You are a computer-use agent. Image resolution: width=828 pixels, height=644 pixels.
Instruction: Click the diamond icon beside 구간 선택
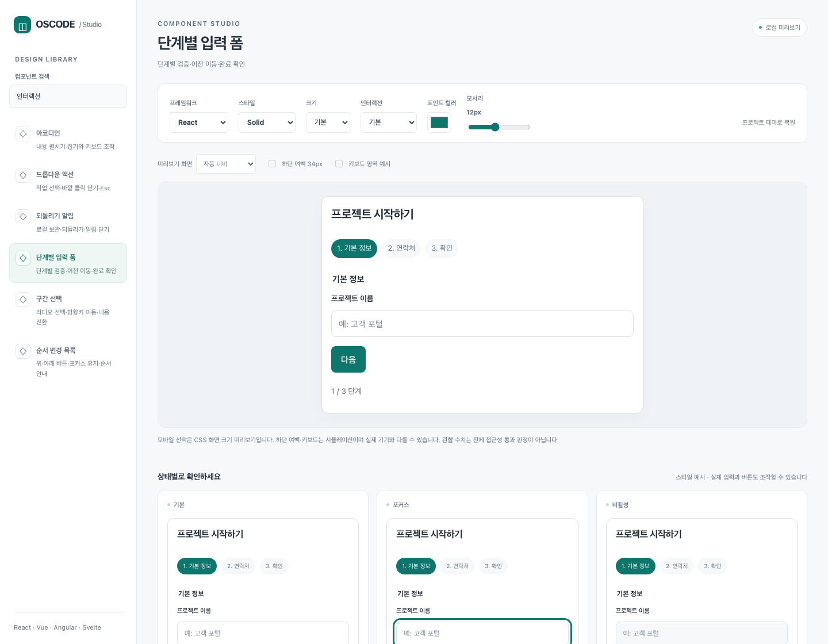coord(23,299)
